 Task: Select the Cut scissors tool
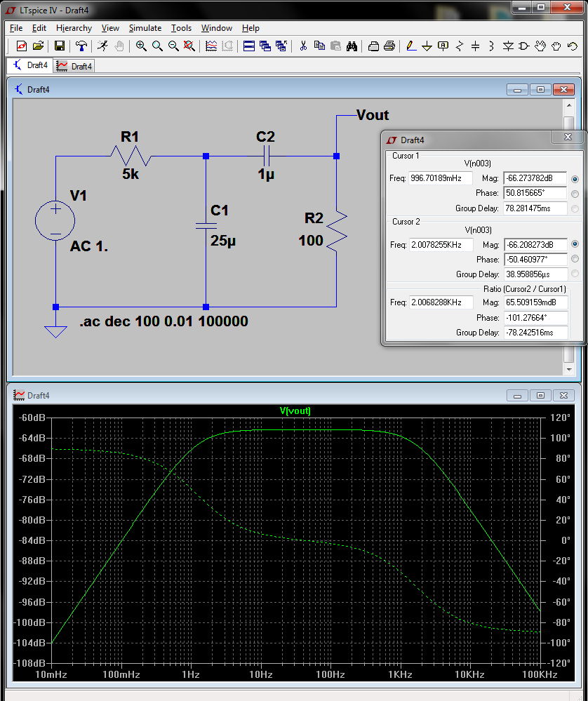click(x=303, y=46)
